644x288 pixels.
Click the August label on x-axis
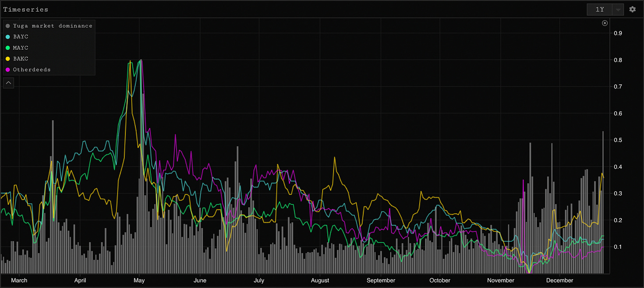[x=320, y=280]
